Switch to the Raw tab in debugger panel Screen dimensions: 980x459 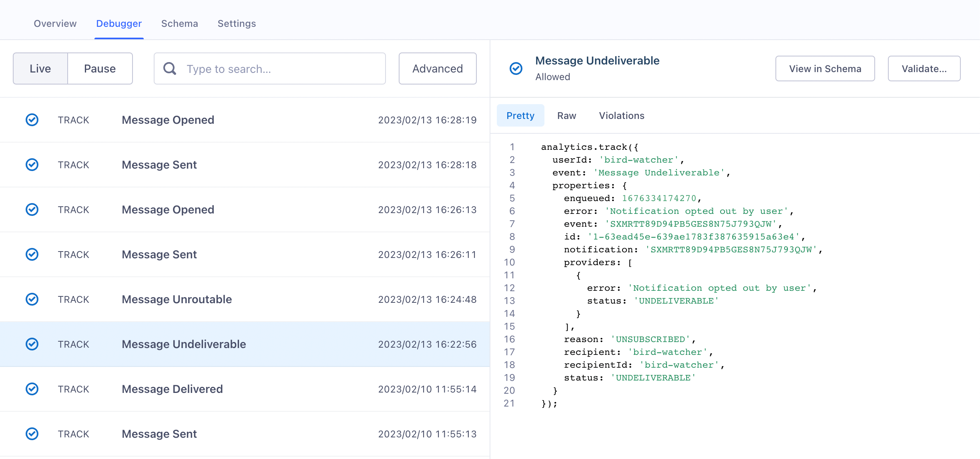[566, 115]
